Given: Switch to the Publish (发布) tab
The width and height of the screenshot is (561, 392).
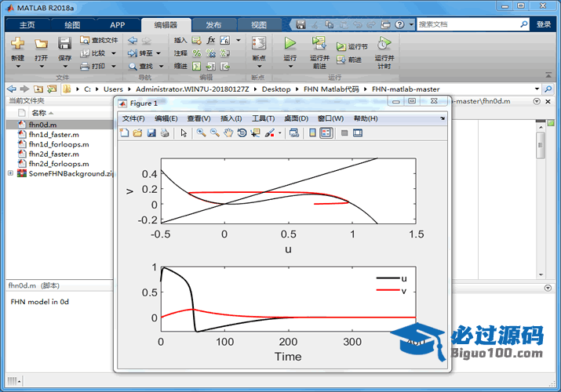Looking at the screenshot, I should click(x=213, y=25).
